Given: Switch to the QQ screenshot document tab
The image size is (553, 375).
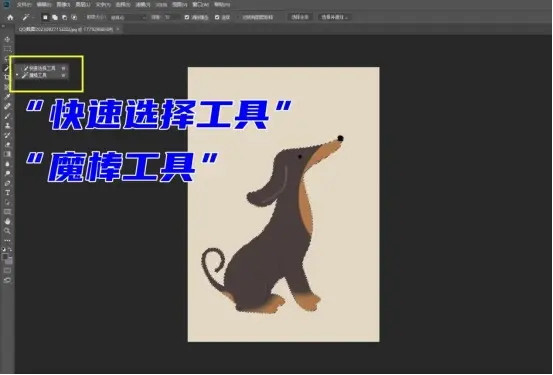Looking at the screenshot, I should (x=66, y=29).
